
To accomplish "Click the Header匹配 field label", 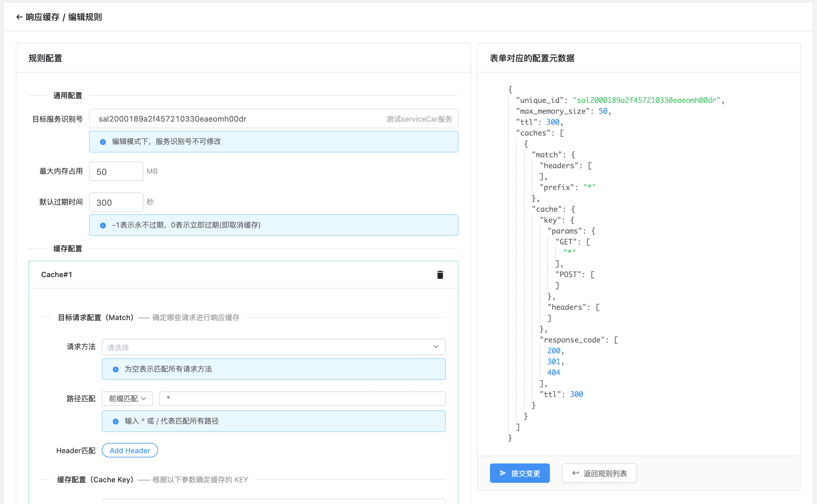I will coord(76,451).
